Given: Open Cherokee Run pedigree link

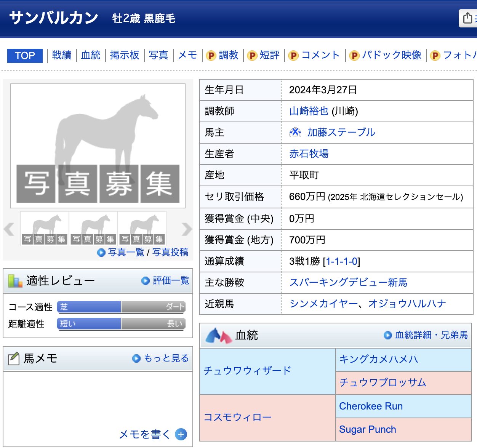Looking at the screenshot, I should pyautogui.click(x=371, y=406).
